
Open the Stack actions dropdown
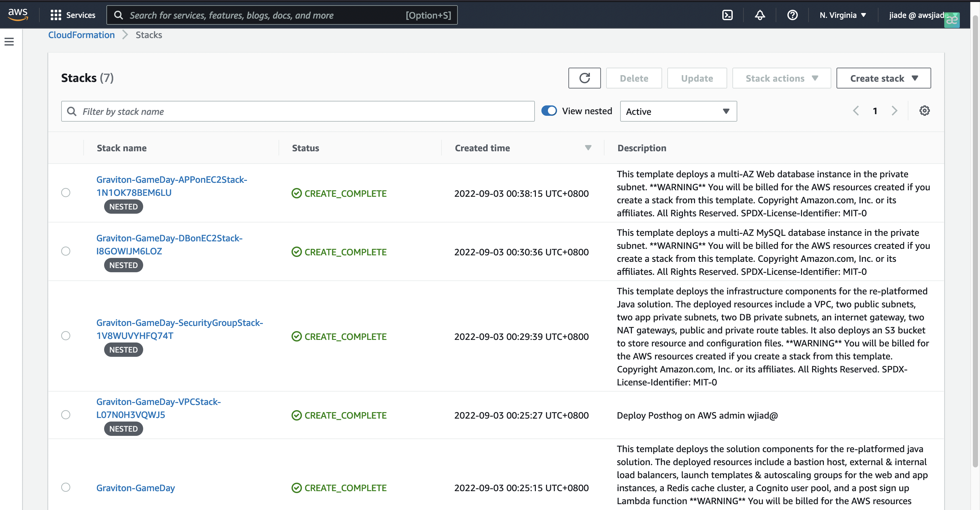(x=781, y=78)
